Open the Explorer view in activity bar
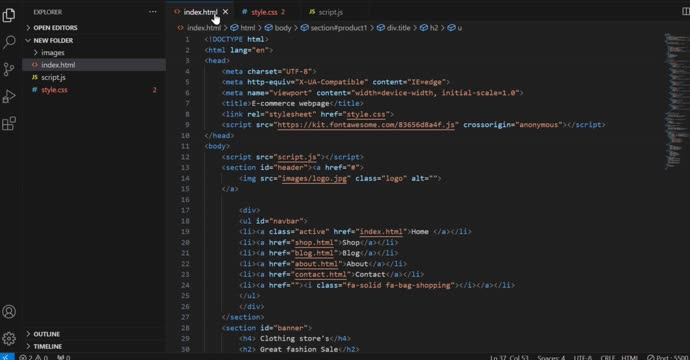 [9, 15]
